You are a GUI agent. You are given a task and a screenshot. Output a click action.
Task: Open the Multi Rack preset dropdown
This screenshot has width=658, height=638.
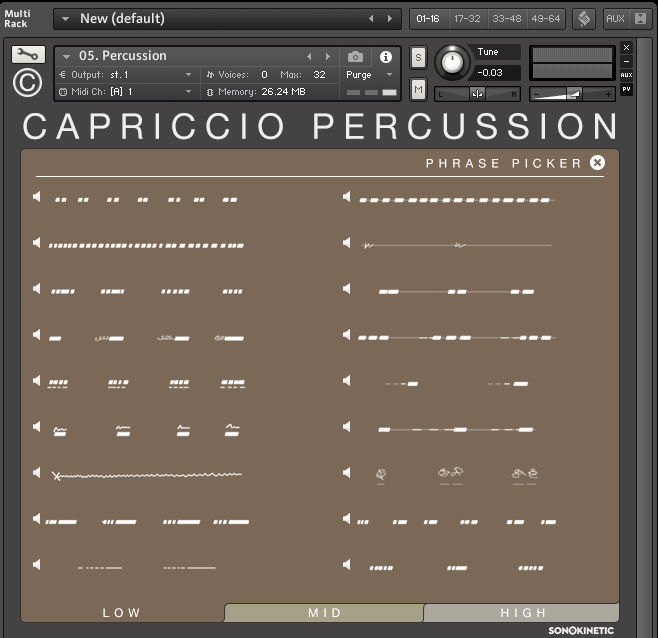(65, 19)
